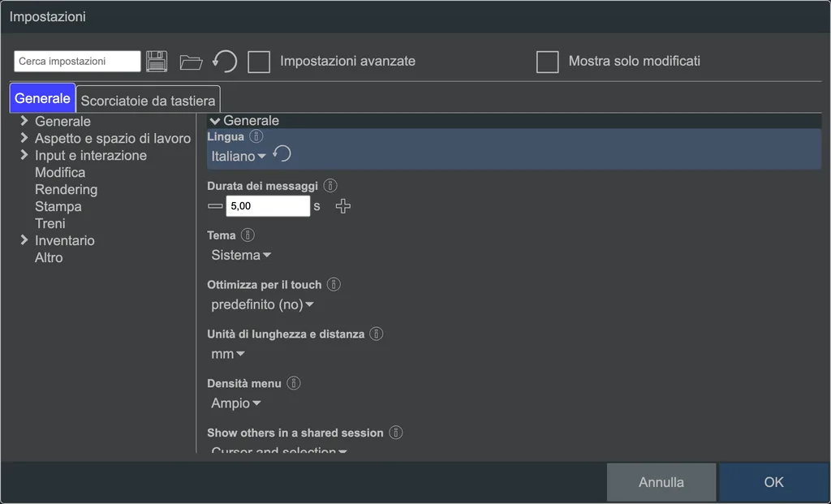
Task: Click the info icon beside Tema
Action: tap(248, 235)
